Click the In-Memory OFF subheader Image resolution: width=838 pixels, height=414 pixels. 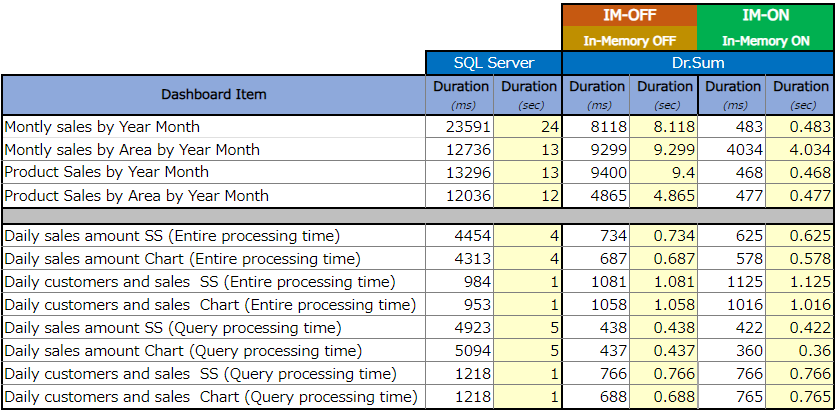point(630,39)
